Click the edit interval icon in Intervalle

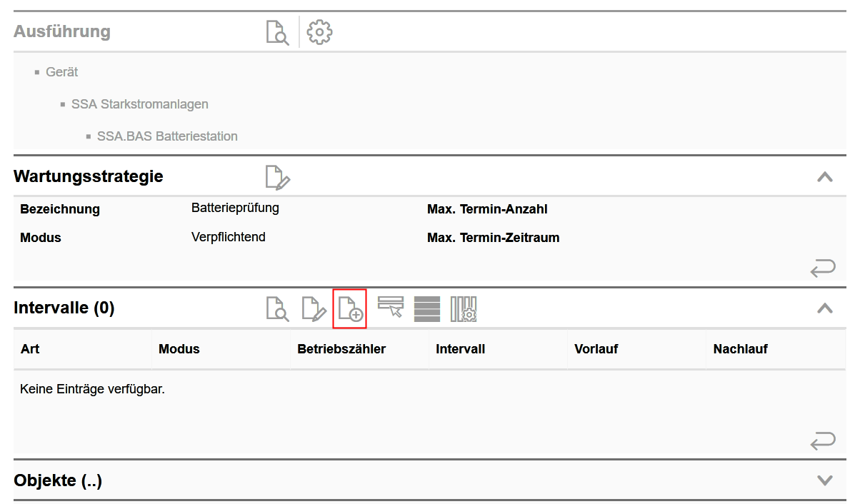click(314, 308)
